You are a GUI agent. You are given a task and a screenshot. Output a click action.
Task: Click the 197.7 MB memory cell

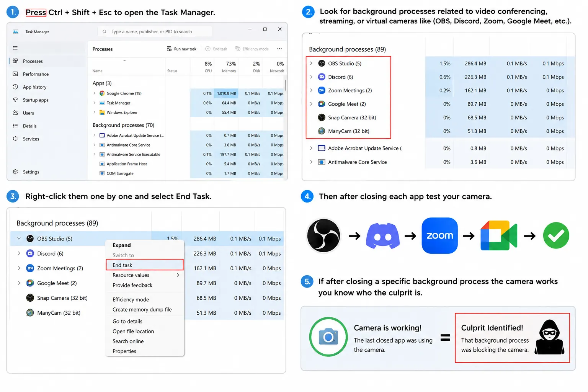click(226, 154)
